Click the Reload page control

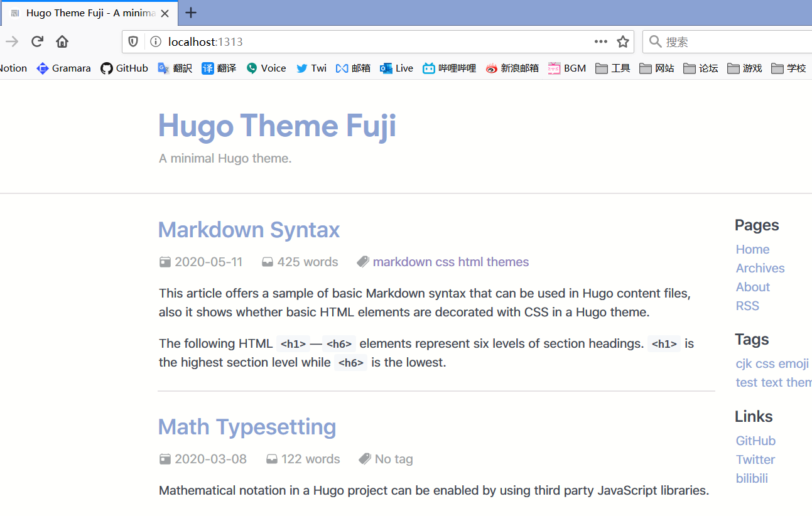[x=37, y=41]
